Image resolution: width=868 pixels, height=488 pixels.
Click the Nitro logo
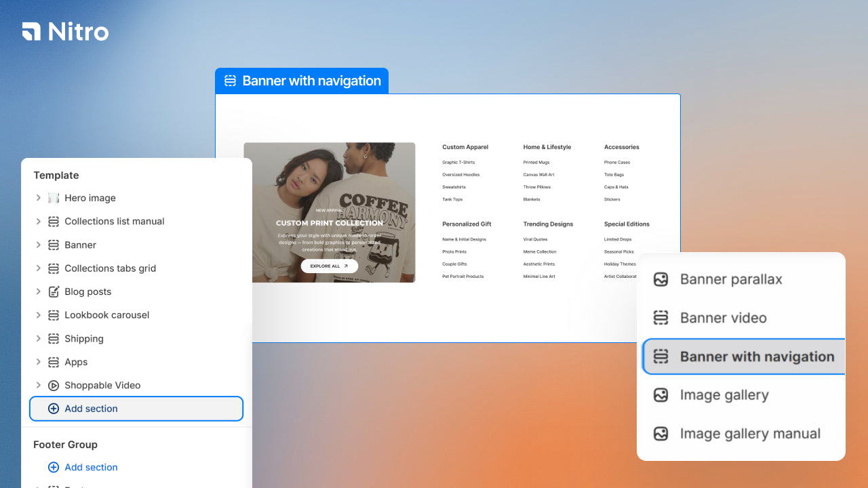coord(65,31)
